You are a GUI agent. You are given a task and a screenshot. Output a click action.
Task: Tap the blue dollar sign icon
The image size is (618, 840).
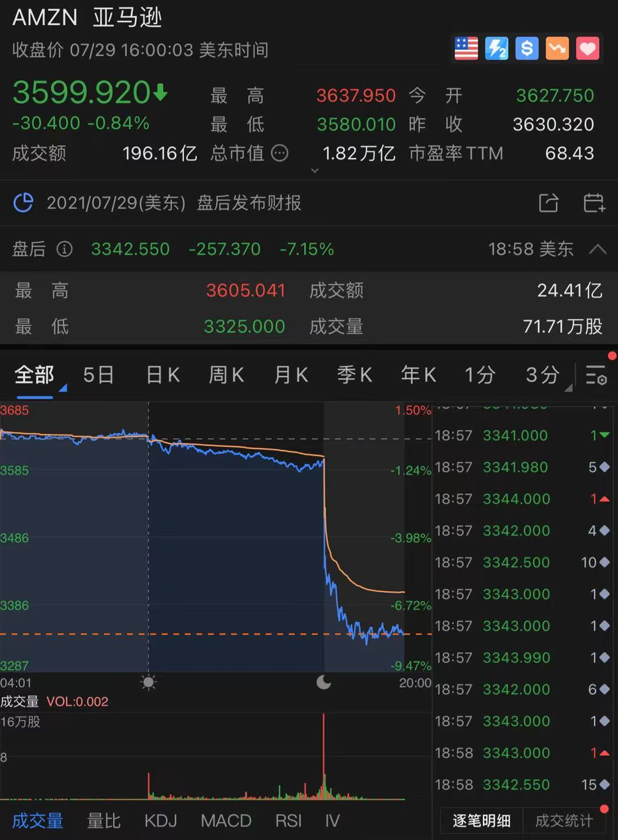click(527, 49)
